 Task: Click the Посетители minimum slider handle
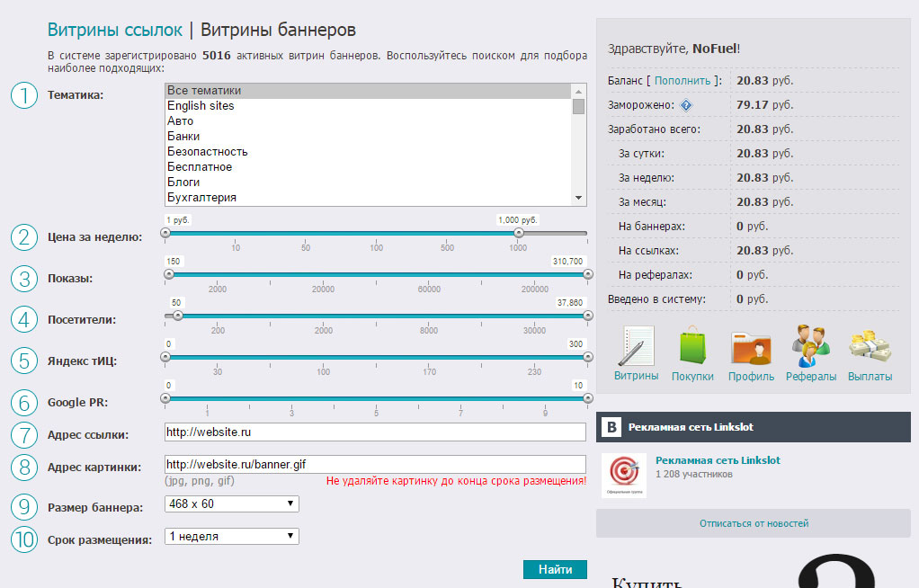coord(177,316)
